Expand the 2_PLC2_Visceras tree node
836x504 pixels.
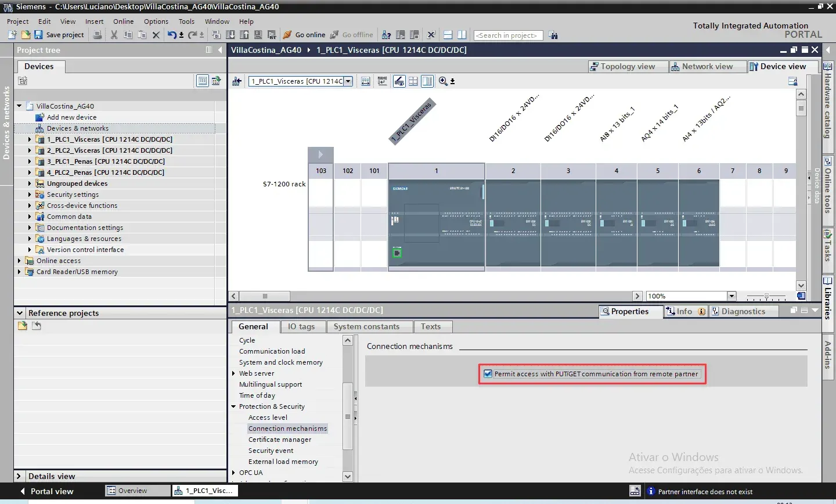pos(30,150)
